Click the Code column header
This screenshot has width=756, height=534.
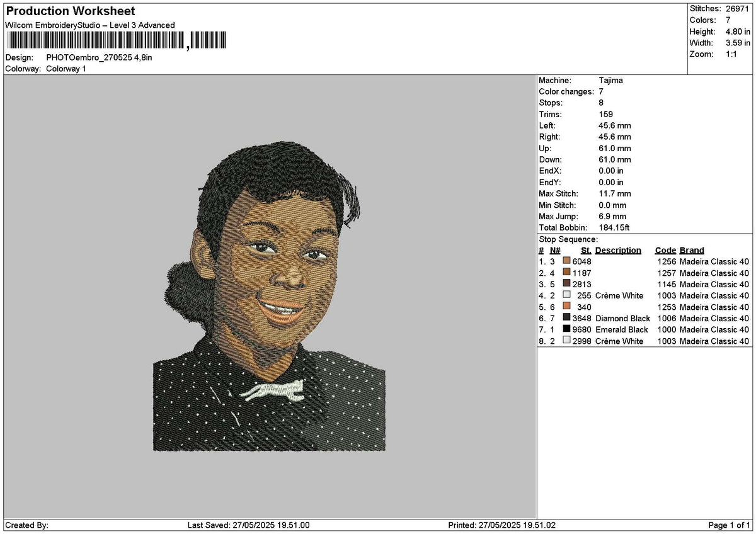(665, 250)
